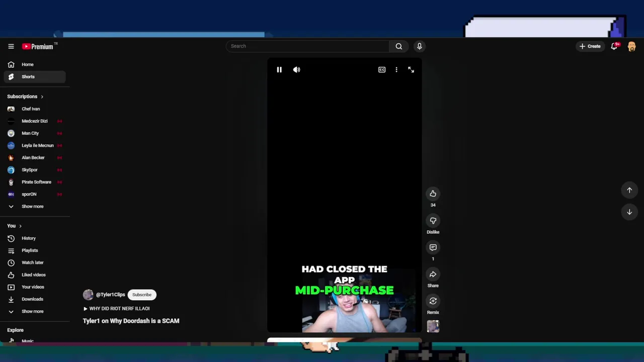Viewport: 644px width, 362px height.
Task: Mute the Short's volume
Action: coord(296,70)
